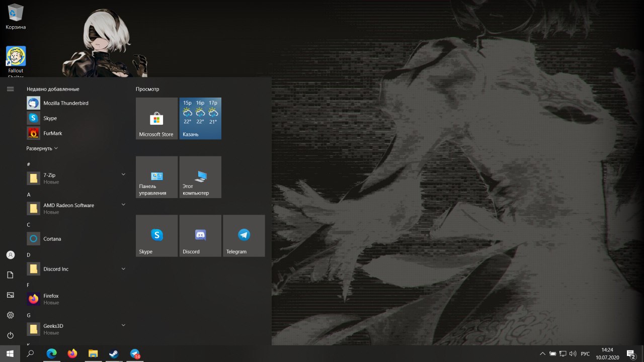Click the letter F index header
The width and height of the screenshot is (644, 362).
[x=29, y=285]
